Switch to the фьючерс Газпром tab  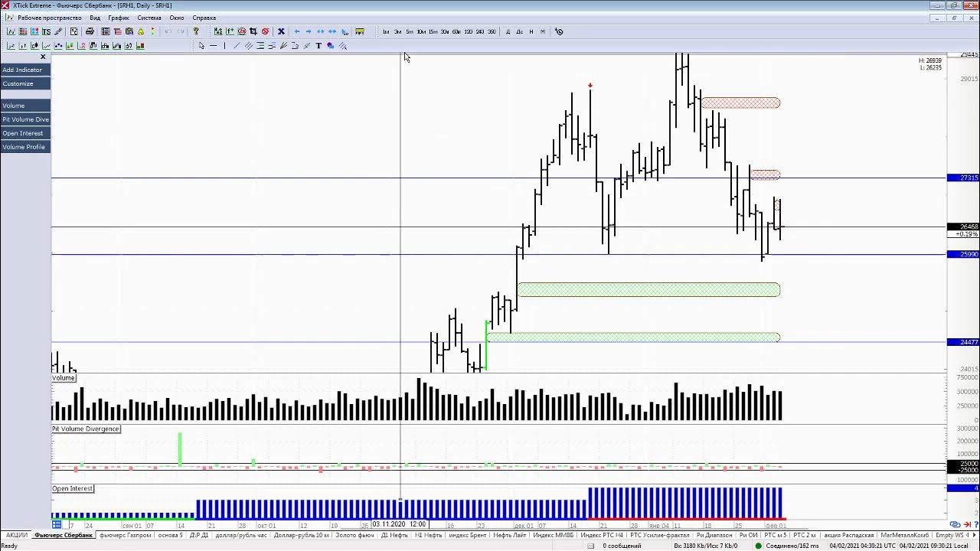coord(126,536)
